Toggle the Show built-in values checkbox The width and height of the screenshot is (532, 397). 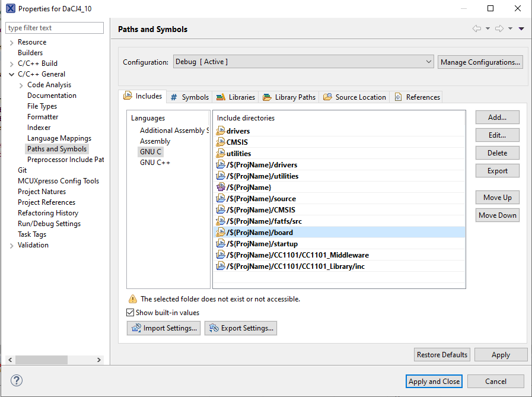click(x=130, y=313)
